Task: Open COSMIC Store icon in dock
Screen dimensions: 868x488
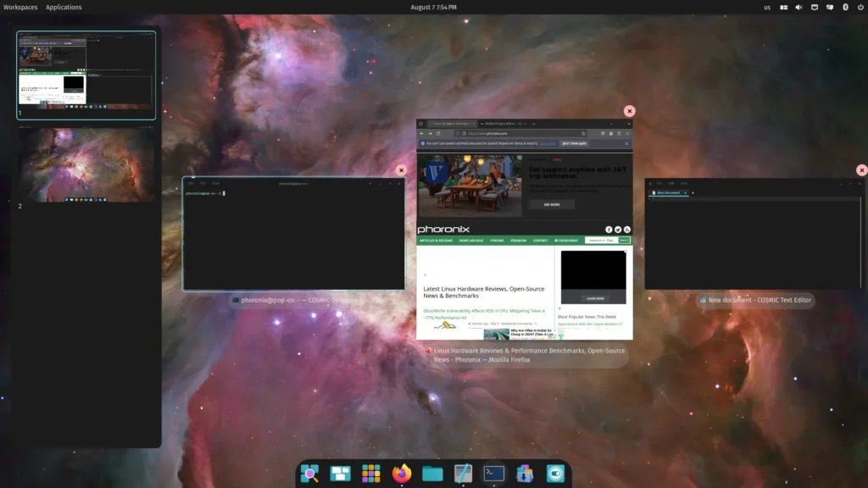Action: (524, 474)
